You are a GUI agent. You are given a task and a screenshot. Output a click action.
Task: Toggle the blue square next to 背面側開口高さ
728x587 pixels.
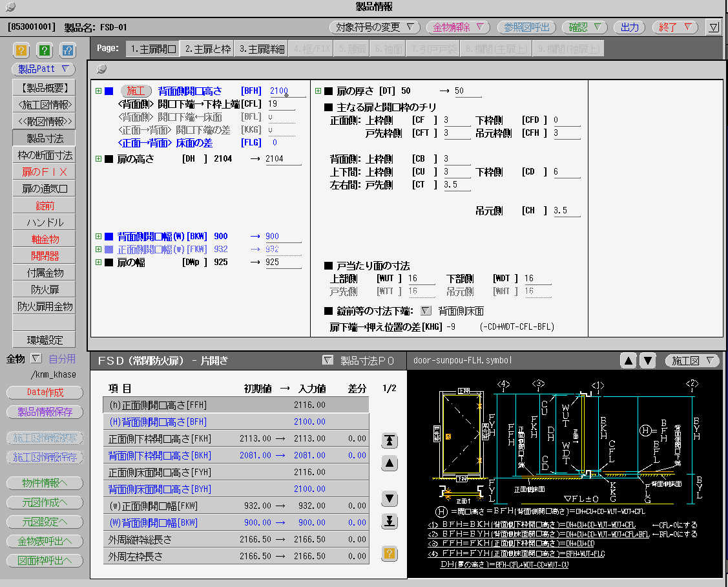(x=109, y=91)
